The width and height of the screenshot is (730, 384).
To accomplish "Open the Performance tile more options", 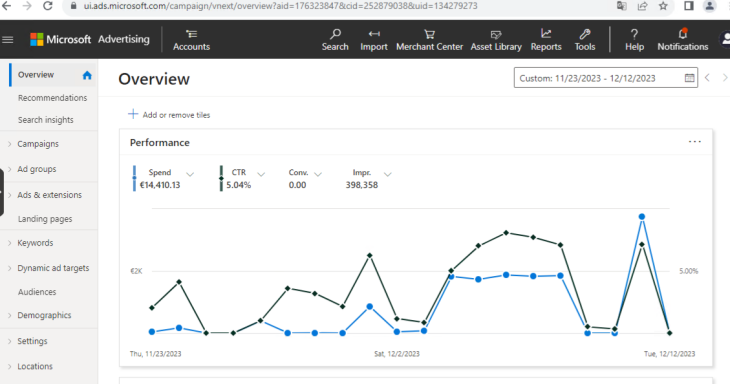I will coord(695,142).
